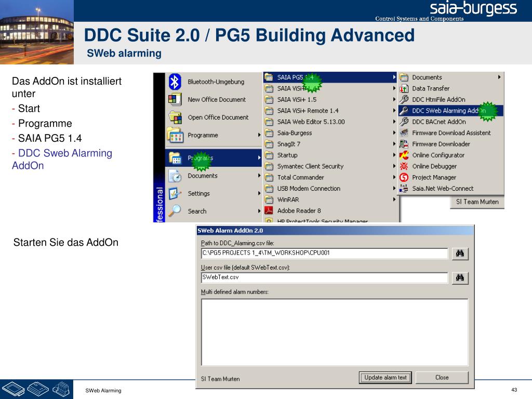The height and width of the screenshot is (399, 532).
Task: Click the Project Manager label
Action: (434, 178)
